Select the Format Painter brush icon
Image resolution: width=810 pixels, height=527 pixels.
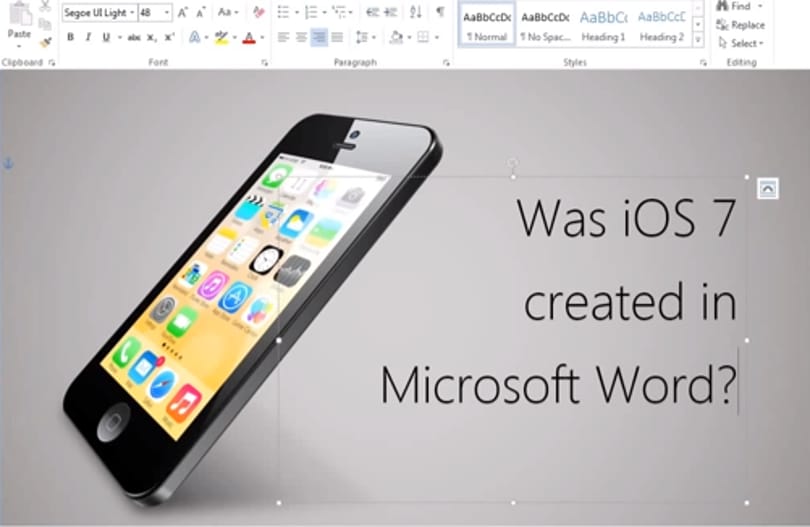[x=45, y=42]
